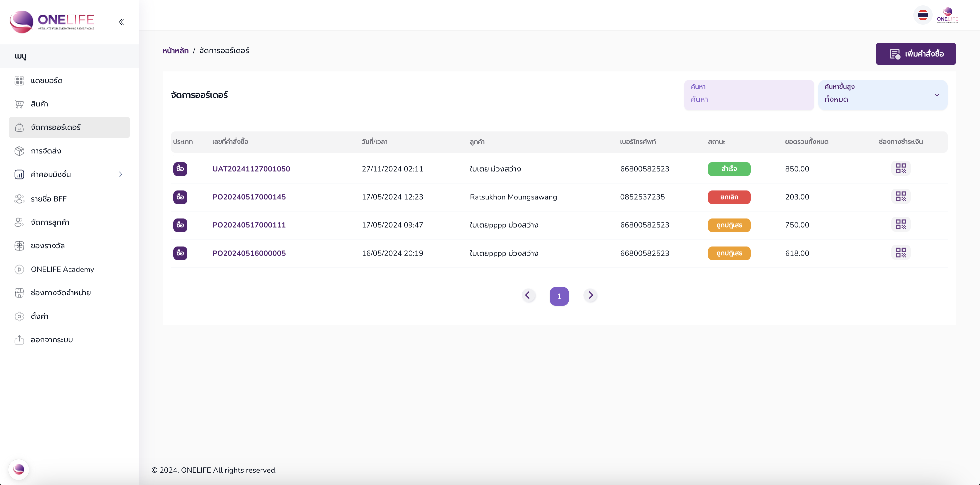
Task: Collapse the sidebar with double chevron
Action: tap(121, 22)
